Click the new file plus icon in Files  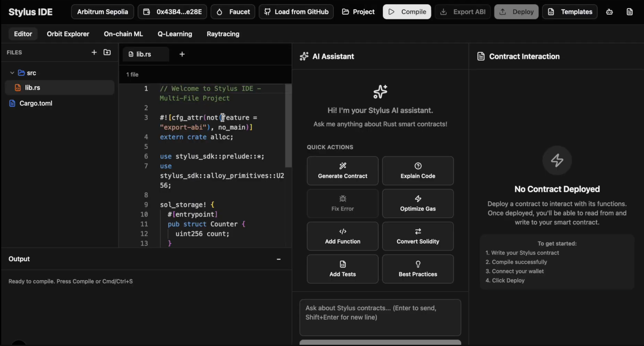pos(94,52)
